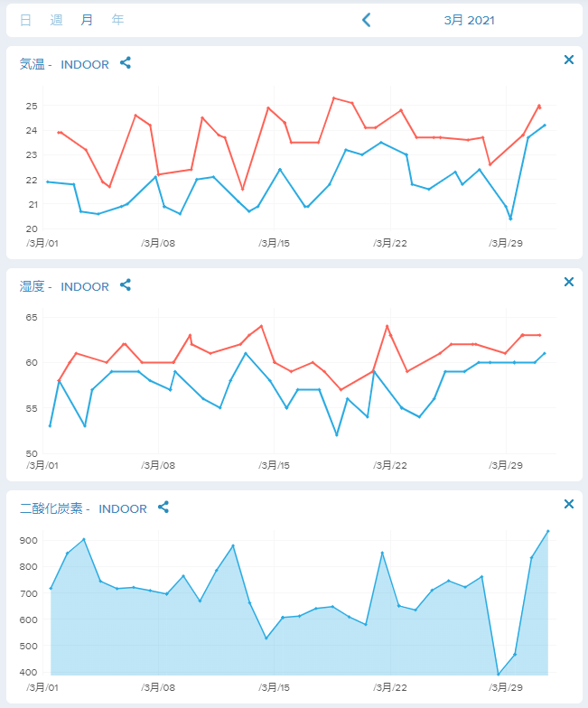
Task: Switch to 年 year view
Action: point(117,20)
